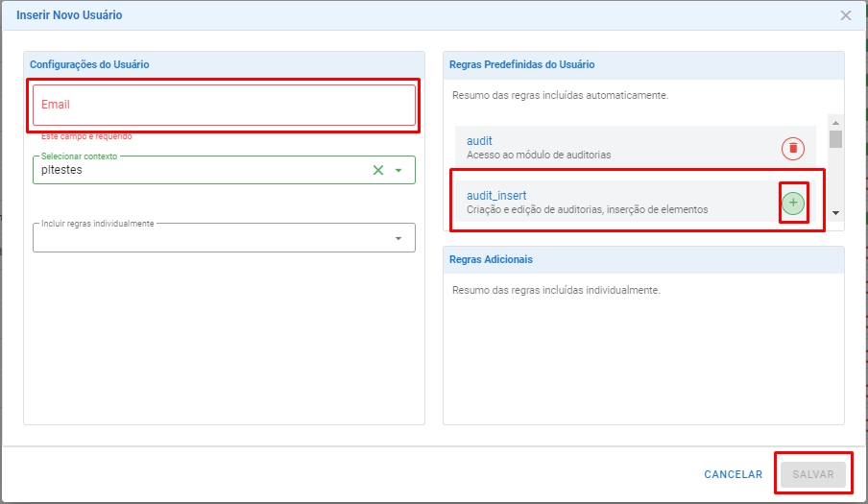The image size is (868, 504).
Task: Click the predefined rules scrollbar thumb
Action: [836, 139]
